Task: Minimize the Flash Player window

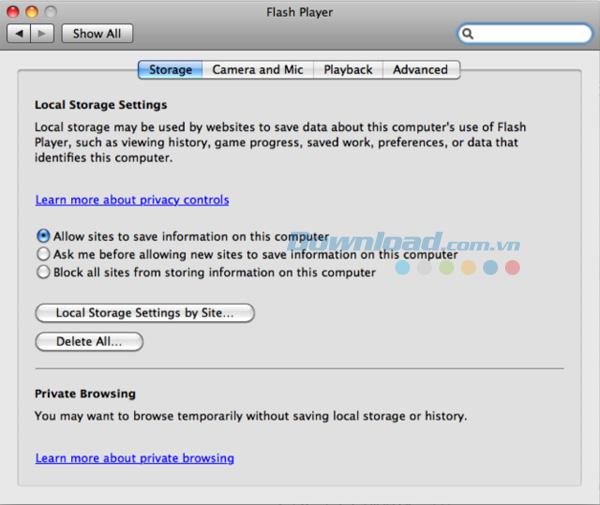Action: (x=32, y=12)
